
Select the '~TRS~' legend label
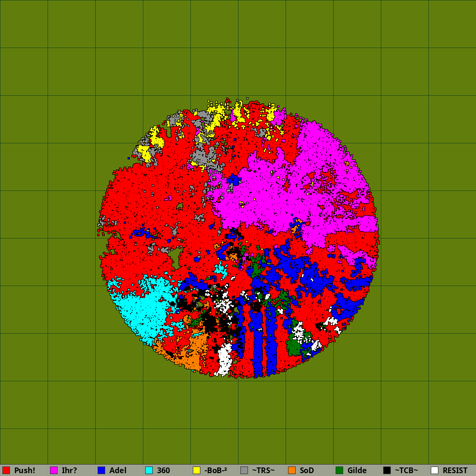point(263,470)
